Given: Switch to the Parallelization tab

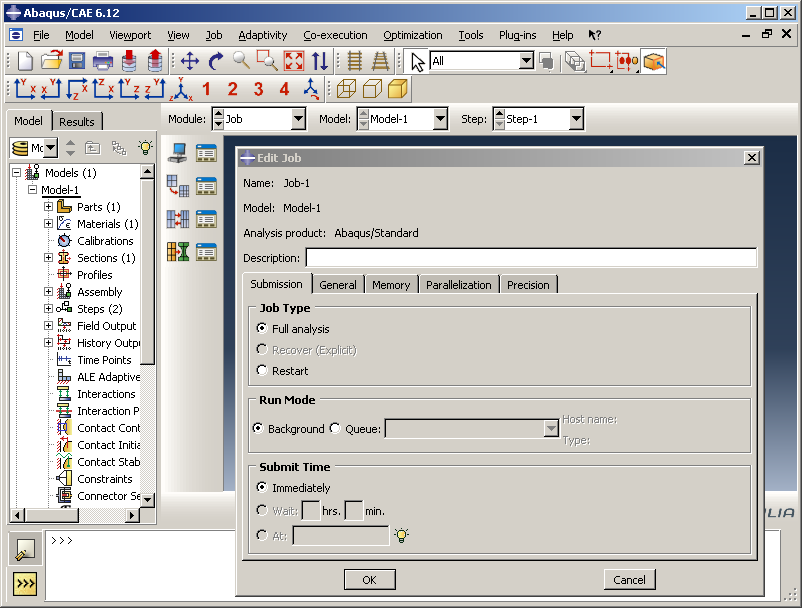Looking at the screenshot, I should click(458, 285).
